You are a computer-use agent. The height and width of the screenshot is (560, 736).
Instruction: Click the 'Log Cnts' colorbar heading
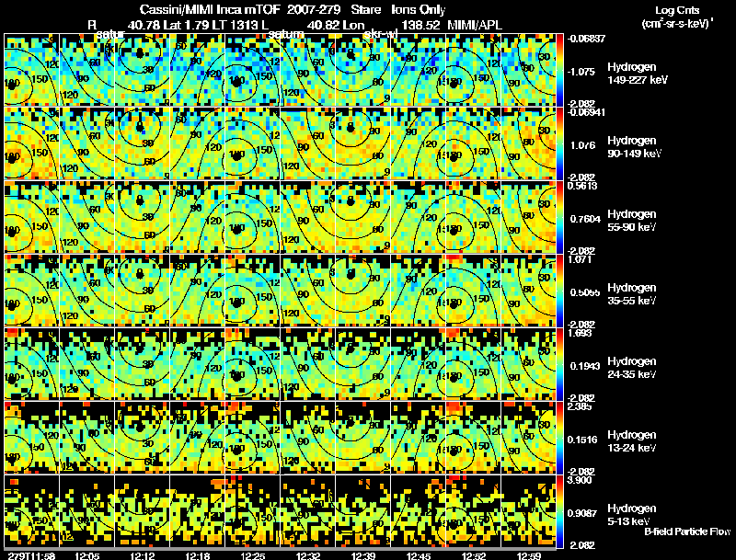(677, 10)
